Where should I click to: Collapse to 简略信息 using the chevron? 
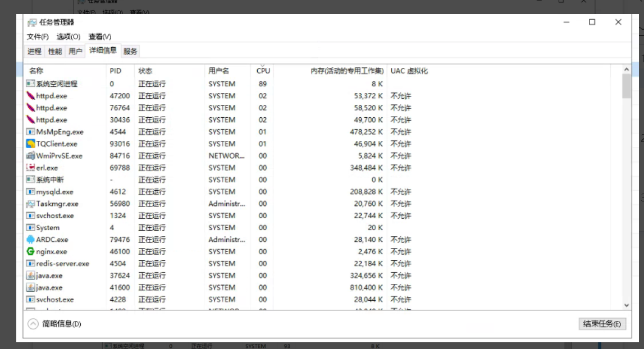(33, 324)
